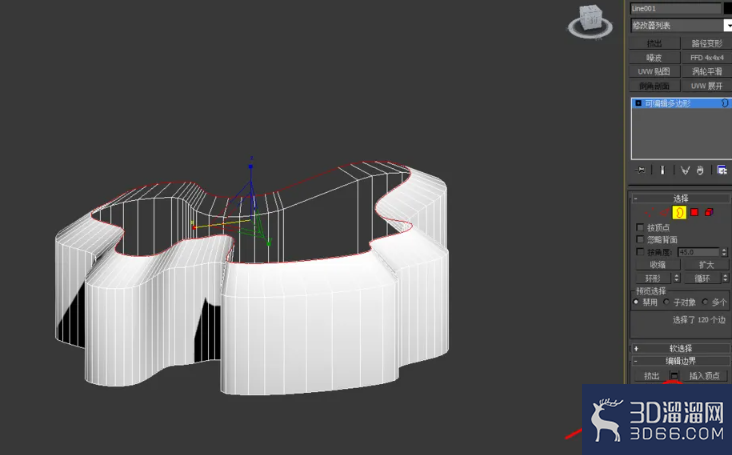
Task: Click 挤出 button in 编辑边界
Action: tap(652, 376)
